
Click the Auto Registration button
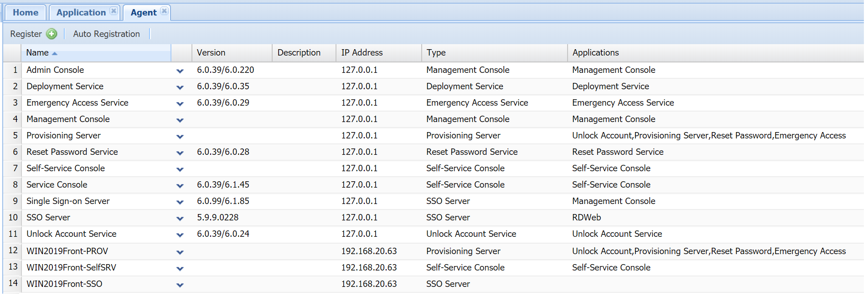coord(106,34)
